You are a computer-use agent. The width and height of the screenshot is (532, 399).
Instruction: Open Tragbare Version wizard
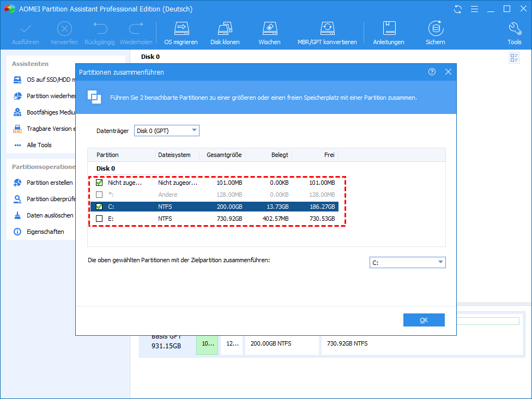(x=44, y=129)
